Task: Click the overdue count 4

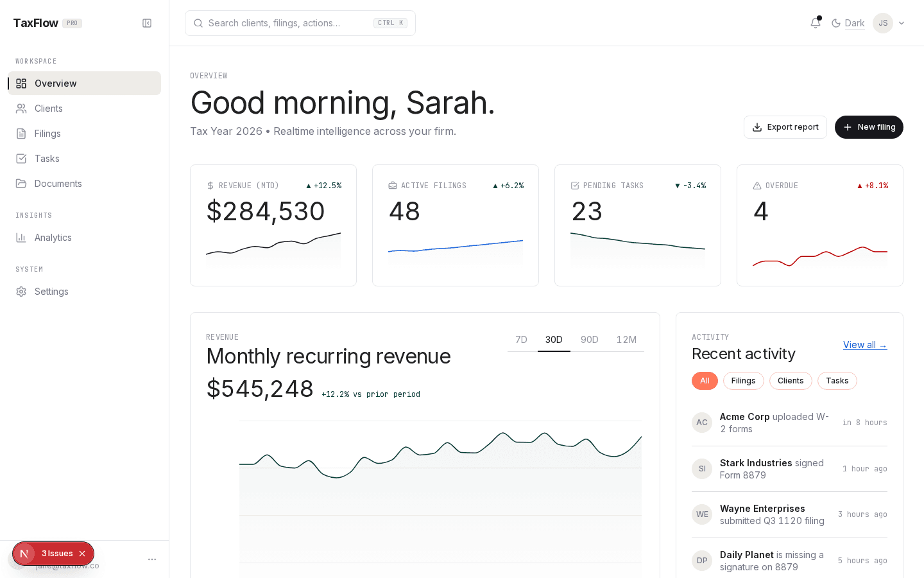Action: (x=761, y=211)
